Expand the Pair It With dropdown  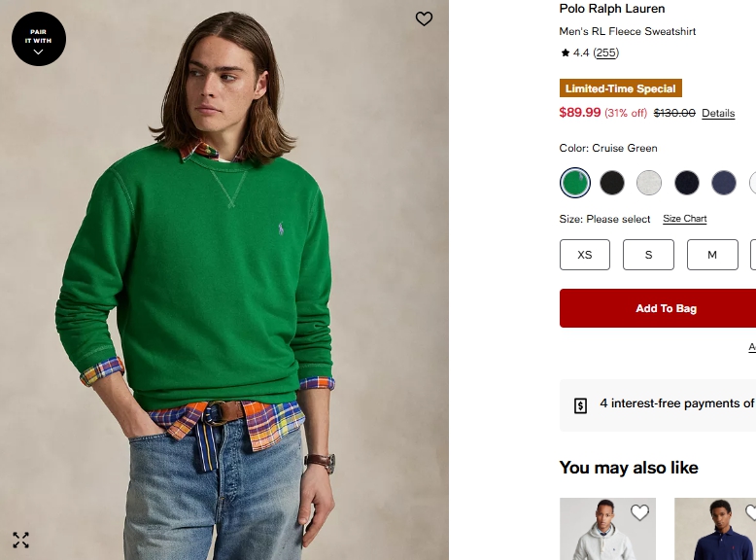click(39, 39)
